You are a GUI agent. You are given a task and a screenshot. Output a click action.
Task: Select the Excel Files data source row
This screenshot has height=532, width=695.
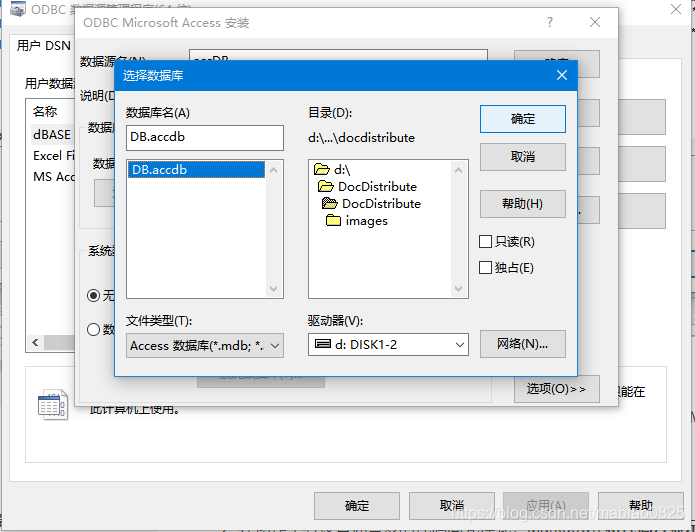[53, 156]
